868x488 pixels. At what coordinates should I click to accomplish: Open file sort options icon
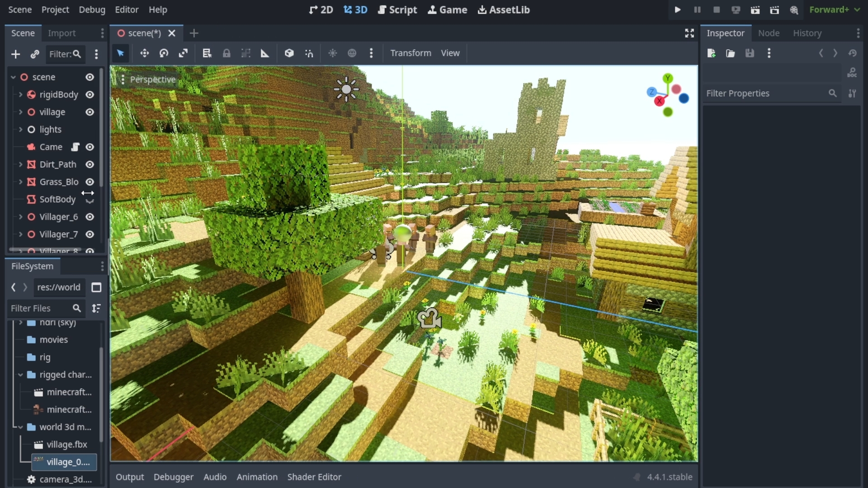tap(96, 308)
